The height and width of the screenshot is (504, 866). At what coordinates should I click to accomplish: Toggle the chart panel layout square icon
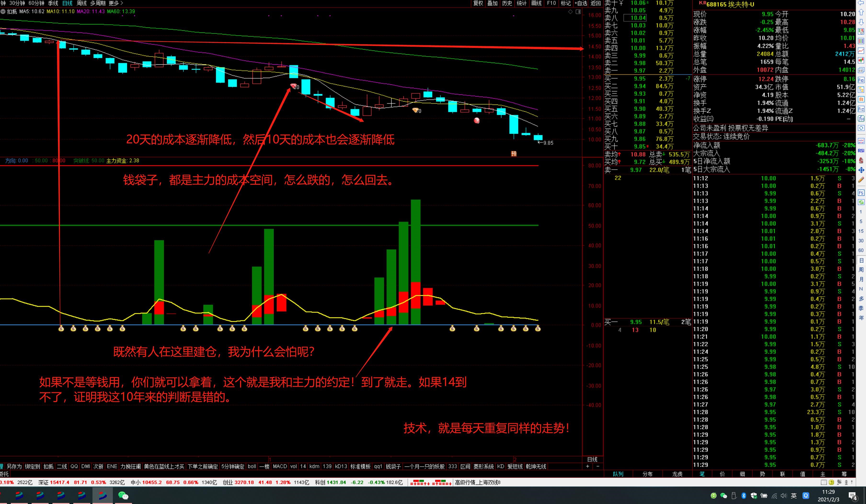tap(578, 12)
